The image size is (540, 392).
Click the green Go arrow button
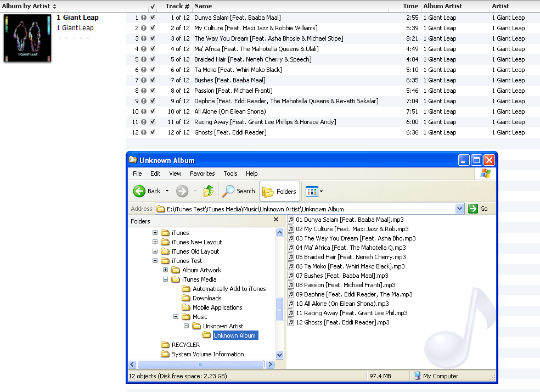click(x=473, y=209)
